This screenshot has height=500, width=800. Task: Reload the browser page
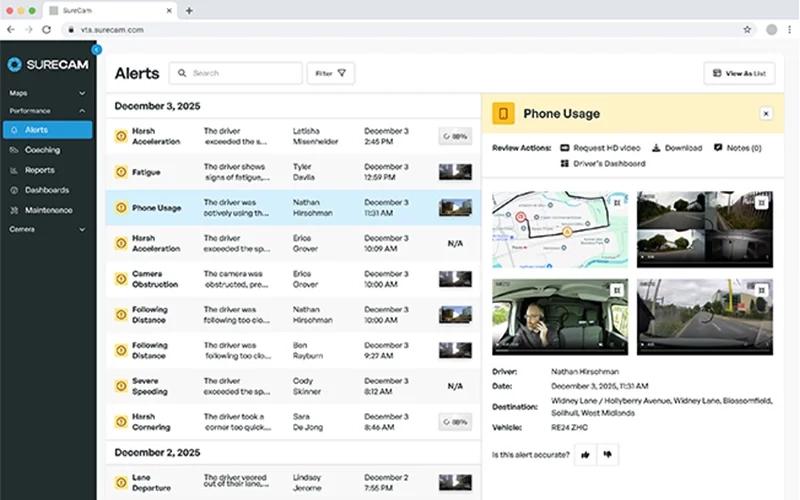pyautogui.click(x=46, y=30)
